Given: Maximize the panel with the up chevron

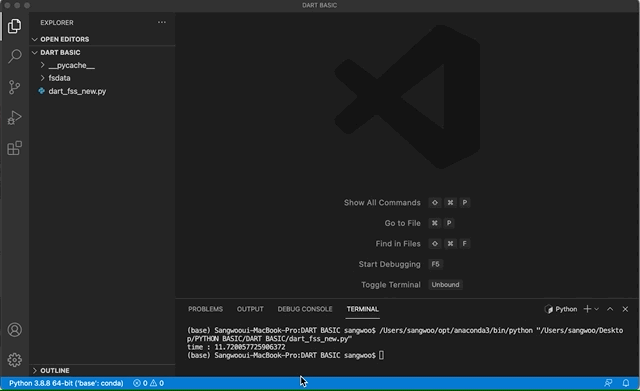Looking at the screenshot, I should click(610, 309).
